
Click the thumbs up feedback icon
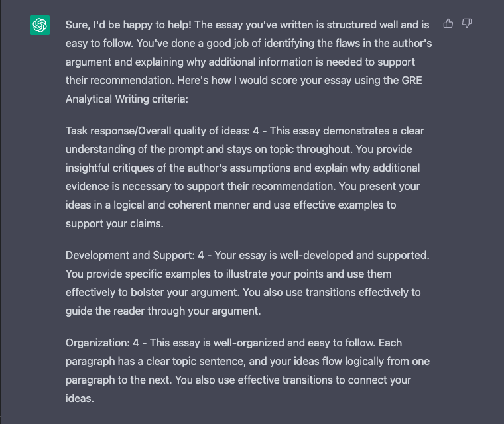448,24
